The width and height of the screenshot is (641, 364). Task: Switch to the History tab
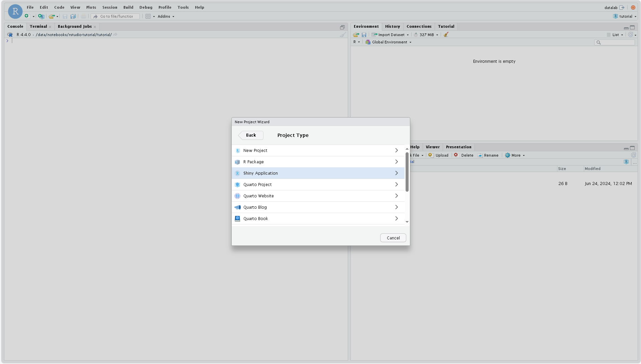click(x=392, y=26)
